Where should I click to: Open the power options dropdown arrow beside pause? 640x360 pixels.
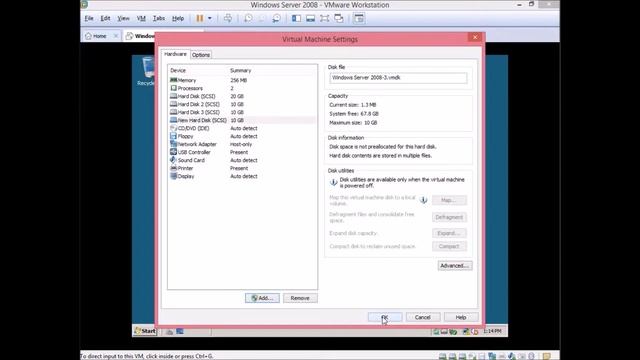click(x=210, y=18)
